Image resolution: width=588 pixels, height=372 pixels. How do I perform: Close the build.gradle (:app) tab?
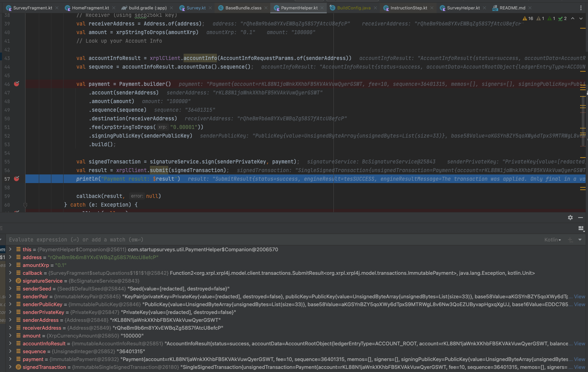tap(171, 8)
